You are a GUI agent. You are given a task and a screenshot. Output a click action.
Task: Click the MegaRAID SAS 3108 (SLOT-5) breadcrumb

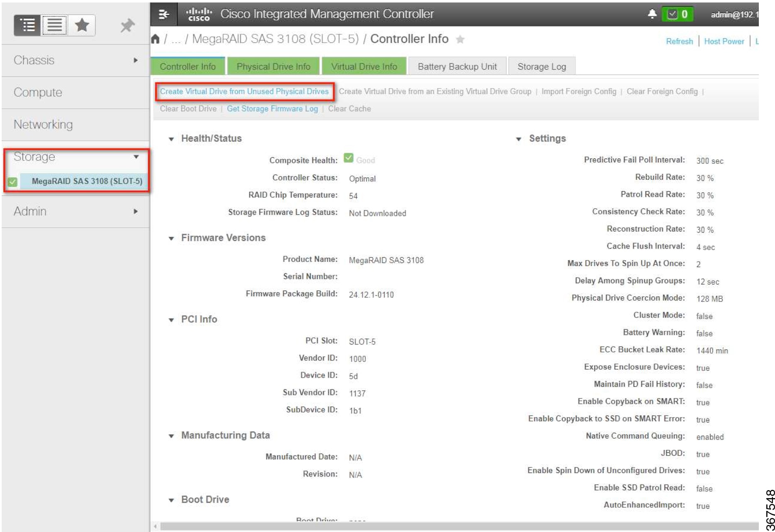pyautogui.click(x=275, y=39)
